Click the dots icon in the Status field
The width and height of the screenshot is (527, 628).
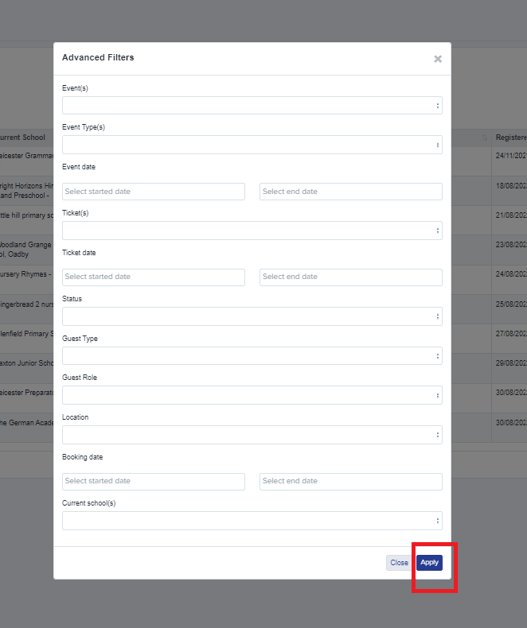437,316
